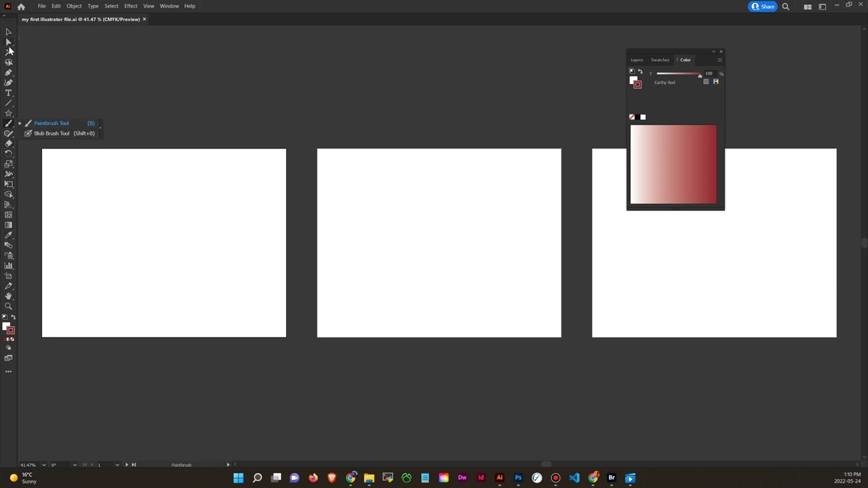Pick the white swatch in Color panel
Screen dimensions: 868x488
click(x=643, y=117)
